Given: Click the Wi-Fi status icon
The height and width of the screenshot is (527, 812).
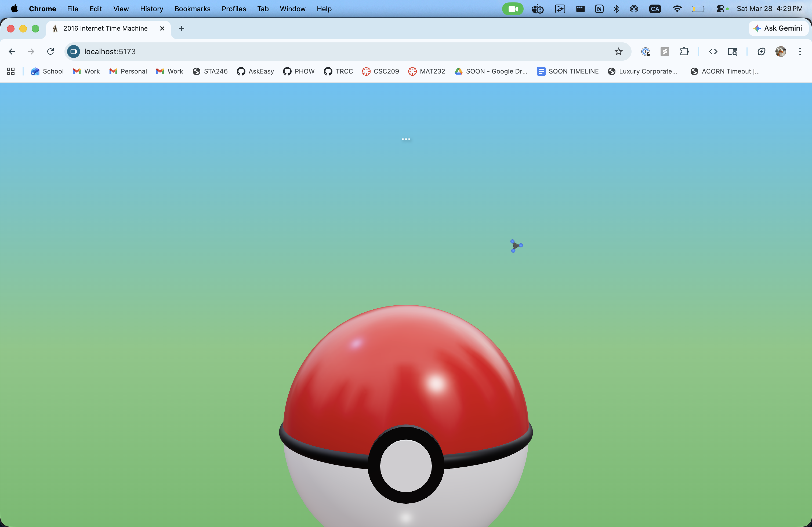Looking at the screenshot, I should pos(677,9).
